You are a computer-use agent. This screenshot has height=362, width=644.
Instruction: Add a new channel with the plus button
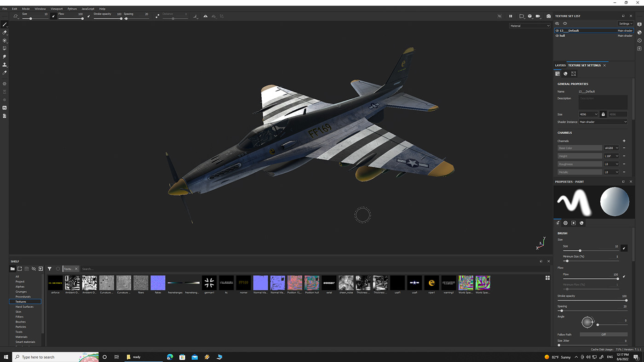(624, 141)
